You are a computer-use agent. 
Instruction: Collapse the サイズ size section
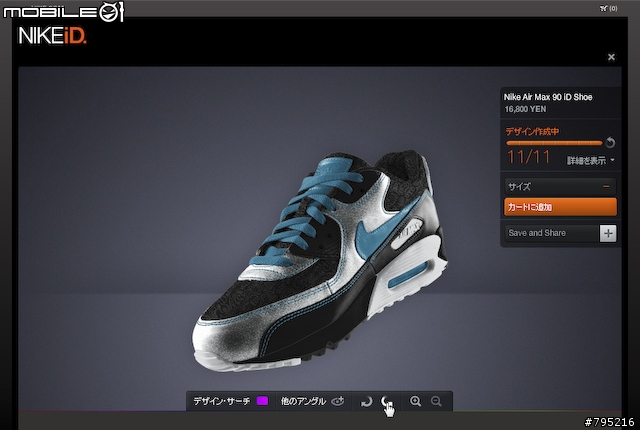[560, 186]
